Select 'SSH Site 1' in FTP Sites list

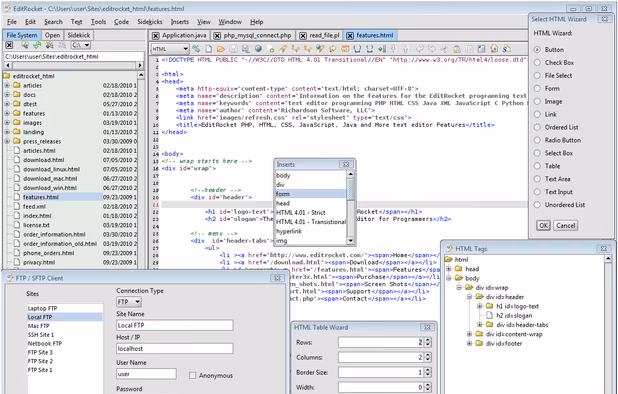(65, 335)
